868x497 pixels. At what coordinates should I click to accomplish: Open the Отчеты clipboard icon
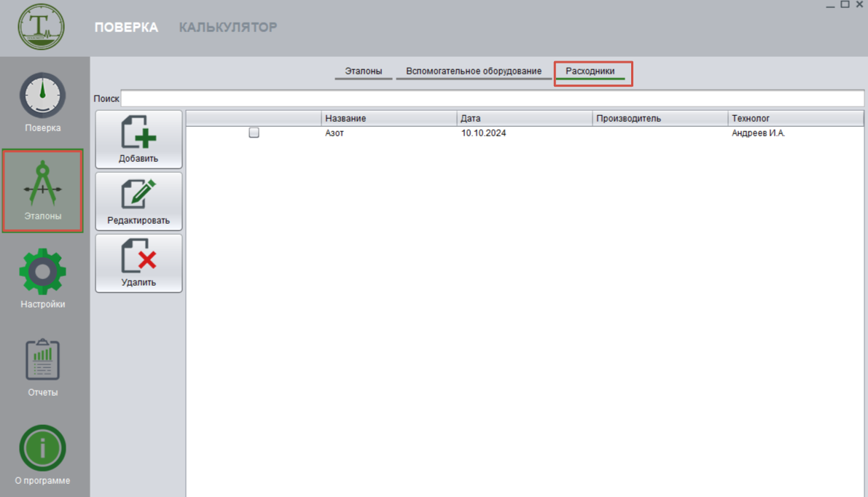[x=42, y=361]
